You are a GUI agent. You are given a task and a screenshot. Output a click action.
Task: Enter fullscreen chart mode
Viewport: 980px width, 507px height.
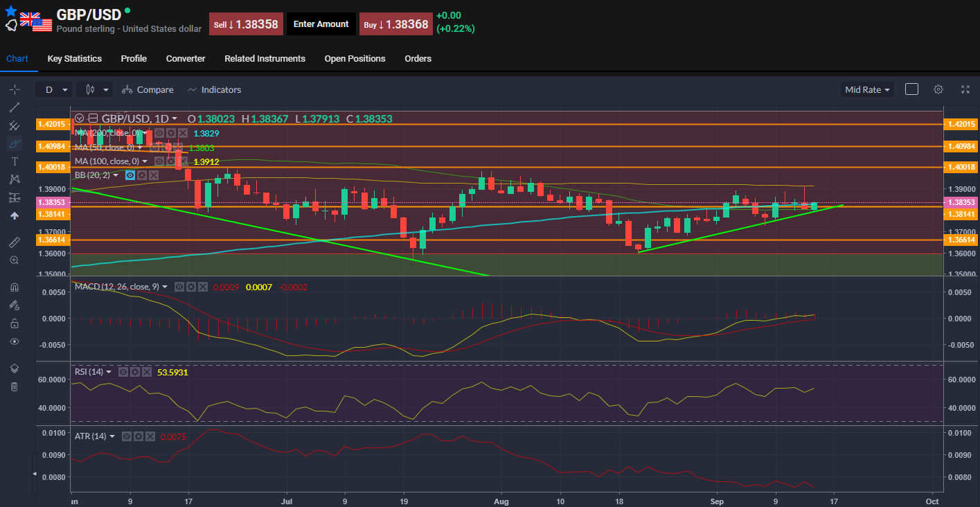coord(965,89)
